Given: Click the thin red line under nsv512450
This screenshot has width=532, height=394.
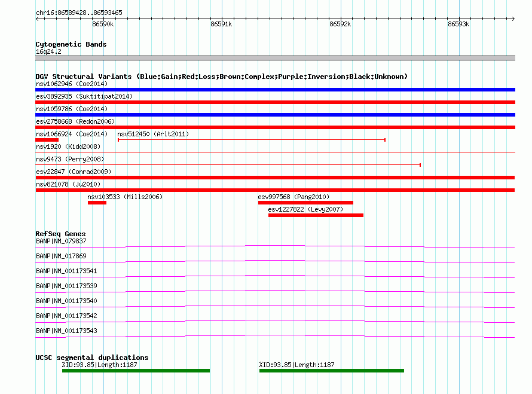Looking at the screenshot, I should point(252,140).
